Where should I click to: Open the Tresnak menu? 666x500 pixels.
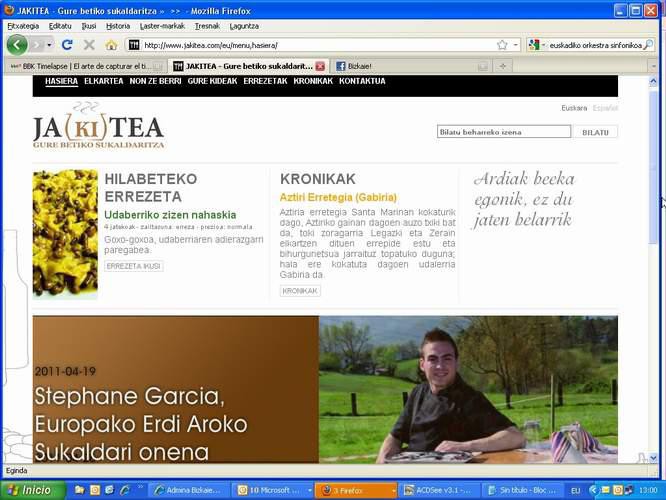pos(207,26)
